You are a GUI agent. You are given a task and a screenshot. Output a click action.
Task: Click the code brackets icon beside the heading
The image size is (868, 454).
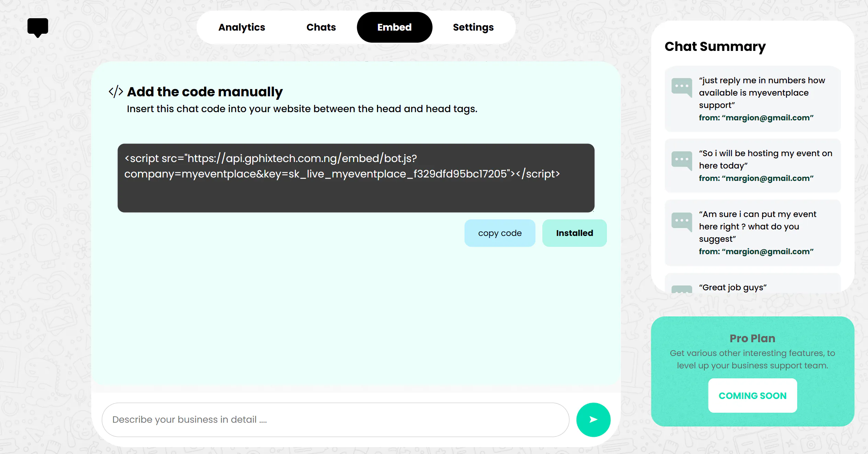[116, 91]
